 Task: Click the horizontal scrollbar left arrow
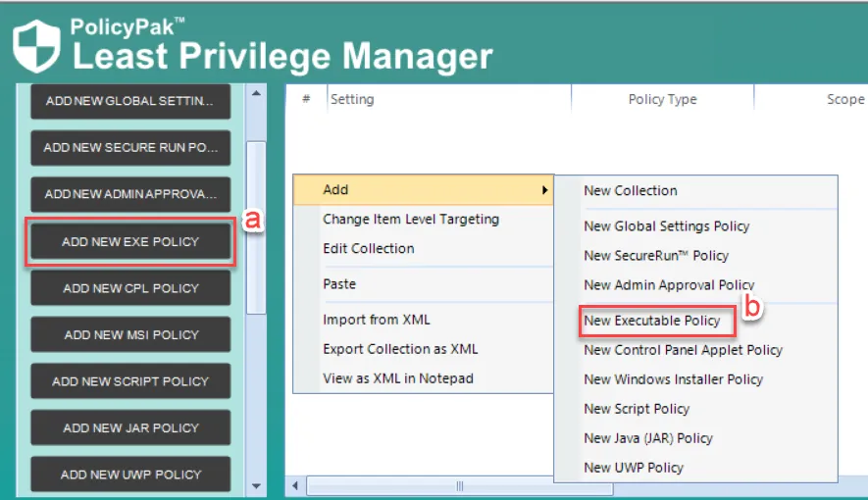click(296, 485)
